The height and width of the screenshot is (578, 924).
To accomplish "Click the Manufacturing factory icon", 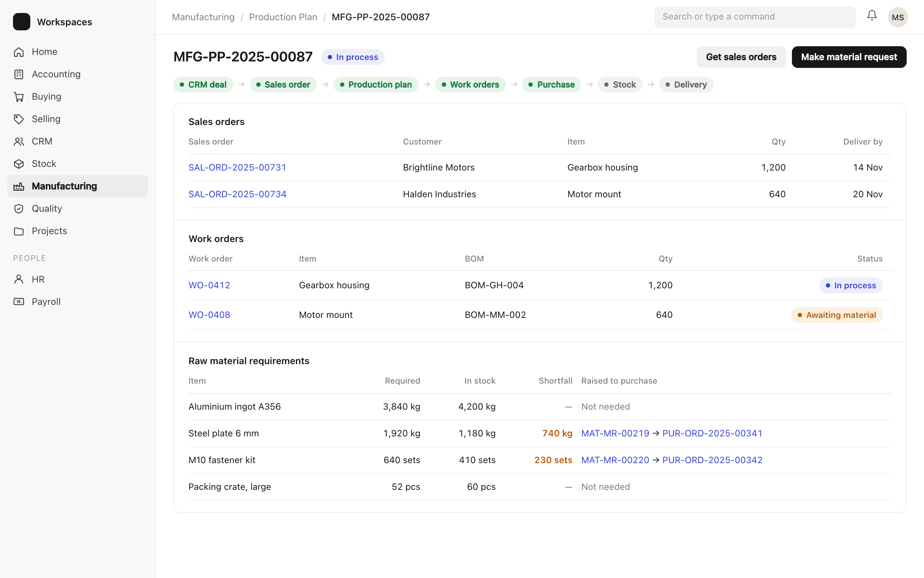I will click(x=19, y=186).
